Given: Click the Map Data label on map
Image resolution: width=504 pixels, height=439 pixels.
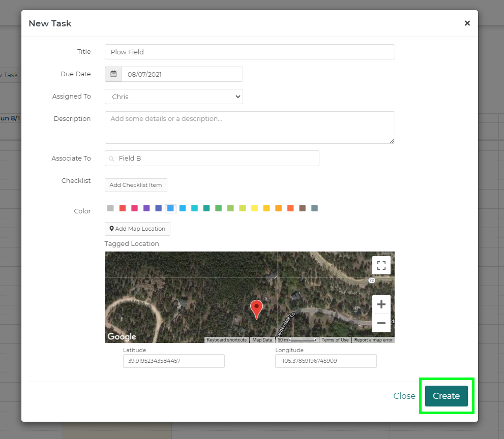Looking at the screenshot, I should tap(262, 340).
